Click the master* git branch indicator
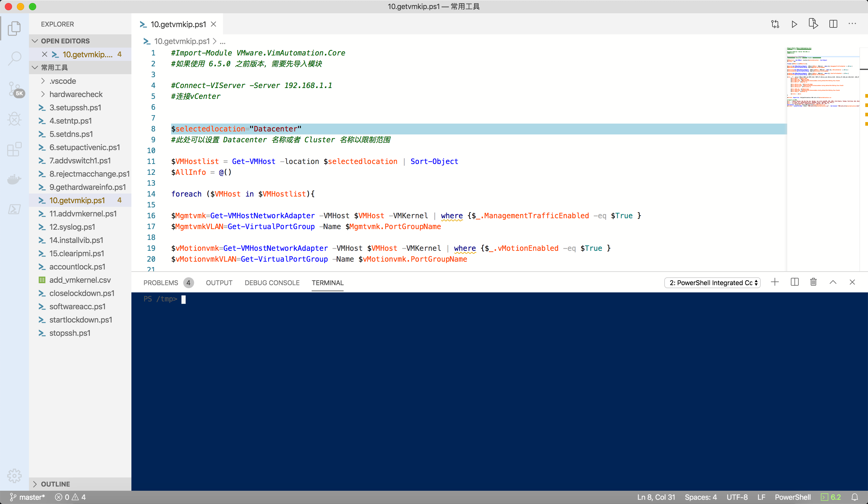The height and width of the screenshot is (504, 868). tap(27, 497)
